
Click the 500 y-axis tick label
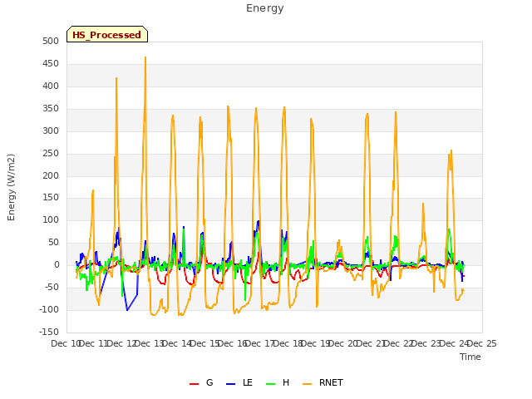[51, 41]
